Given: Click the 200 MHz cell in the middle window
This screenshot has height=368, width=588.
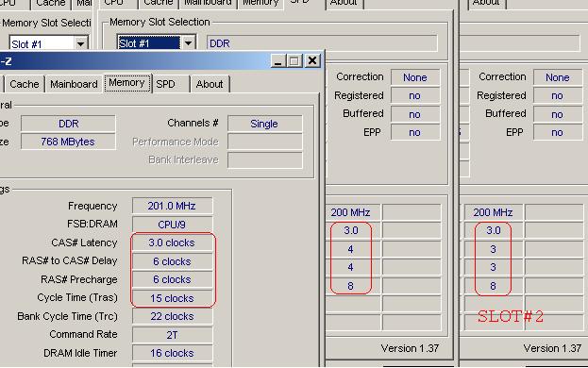Looking at the screenshot, I should point(353,212).
